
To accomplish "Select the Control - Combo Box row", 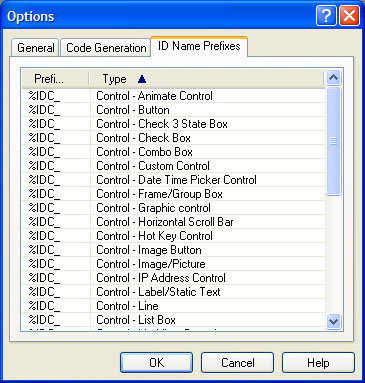I will [x=174, y=152].
